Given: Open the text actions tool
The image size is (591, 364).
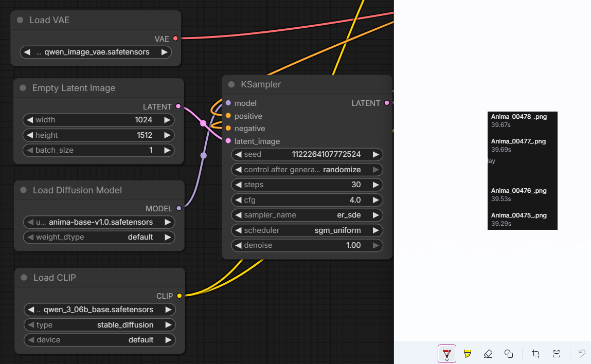Looking at the screenshot, I should tap(557, 353).
